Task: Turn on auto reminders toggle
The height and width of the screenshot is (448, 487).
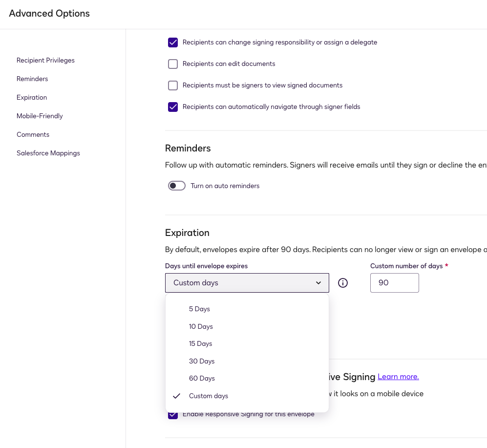Action: pos(177,186)
